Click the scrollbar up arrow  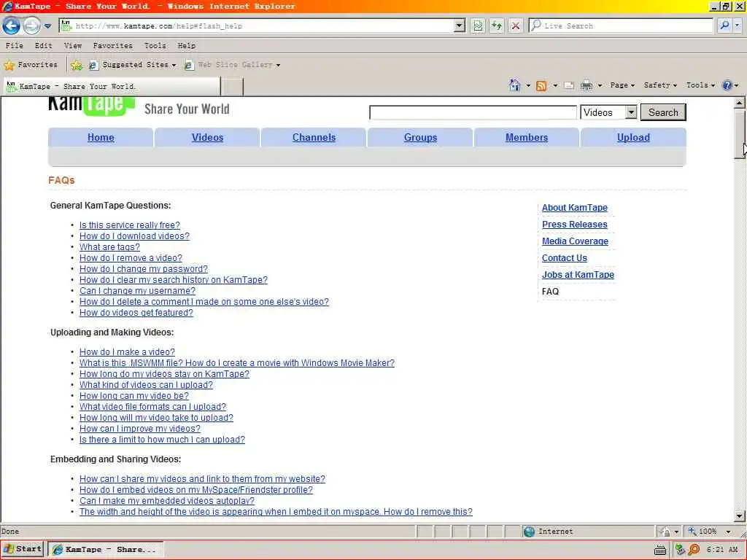point(740,102)
